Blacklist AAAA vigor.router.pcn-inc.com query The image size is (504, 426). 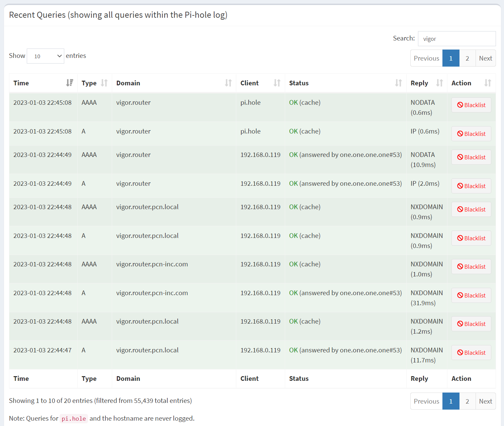point(471,267)
